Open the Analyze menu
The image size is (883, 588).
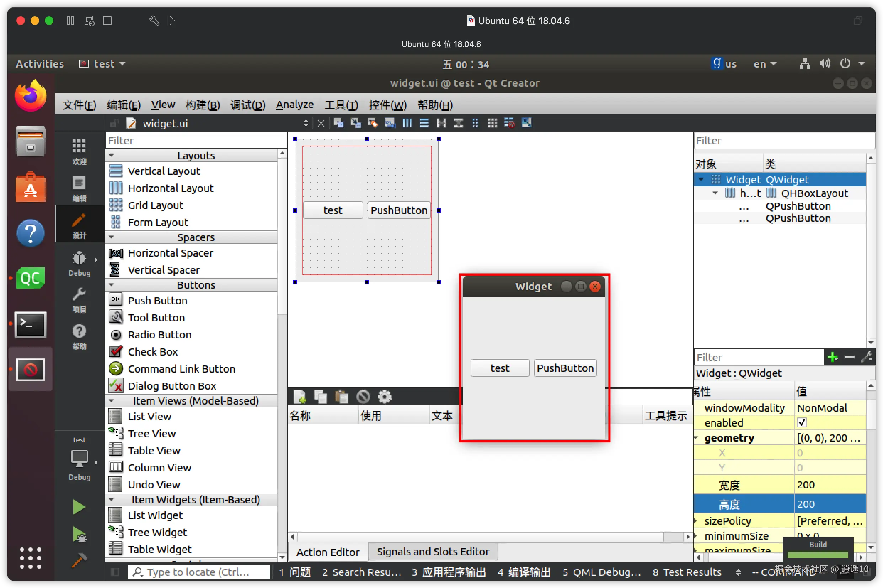pos(294,105)
